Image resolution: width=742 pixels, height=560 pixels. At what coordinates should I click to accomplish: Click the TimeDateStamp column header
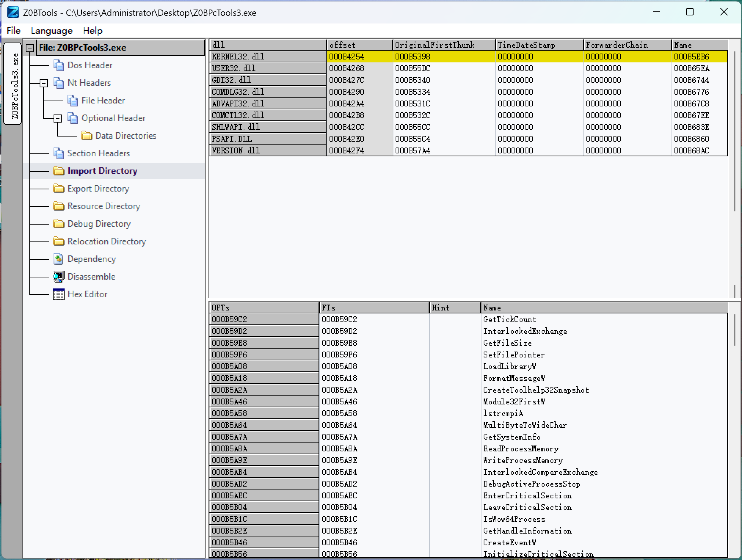point(539,45)
